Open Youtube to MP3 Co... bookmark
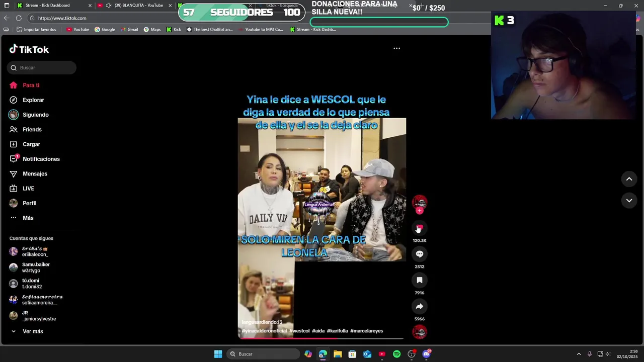 (260, 30)
